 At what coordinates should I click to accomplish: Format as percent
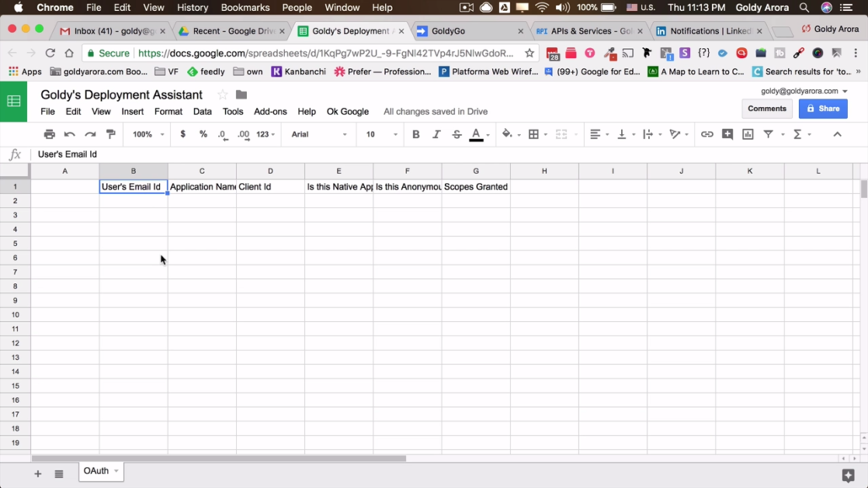[203, 134]
